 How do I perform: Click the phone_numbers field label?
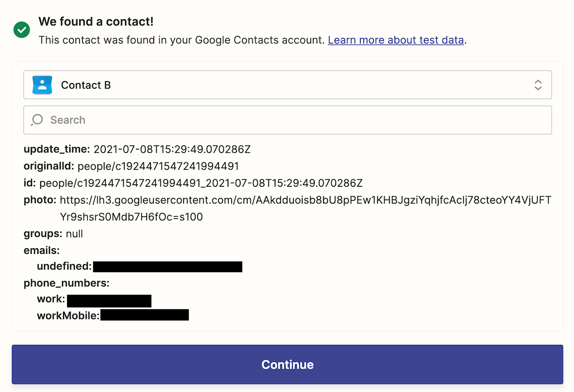(x=66, y=283)
